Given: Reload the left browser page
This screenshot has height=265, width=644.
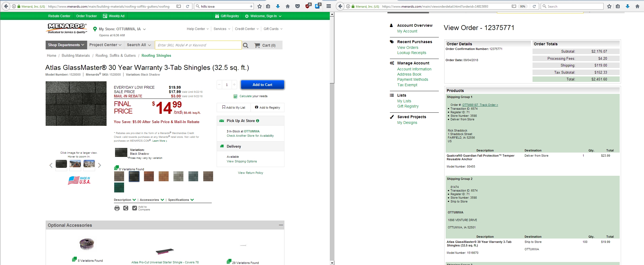Looking at the screenshot, I should coord(188,6).
